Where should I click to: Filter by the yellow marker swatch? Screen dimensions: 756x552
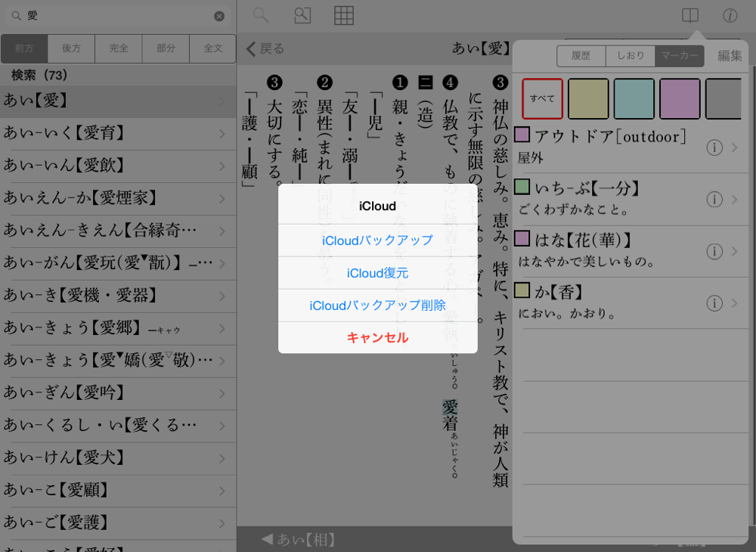588,99
